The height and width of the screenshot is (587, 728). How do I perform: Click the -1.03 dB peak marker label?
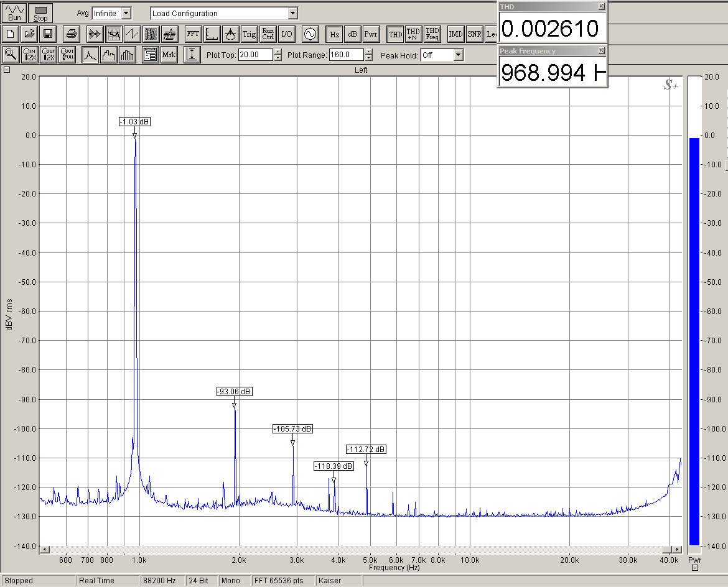[134, 122]
